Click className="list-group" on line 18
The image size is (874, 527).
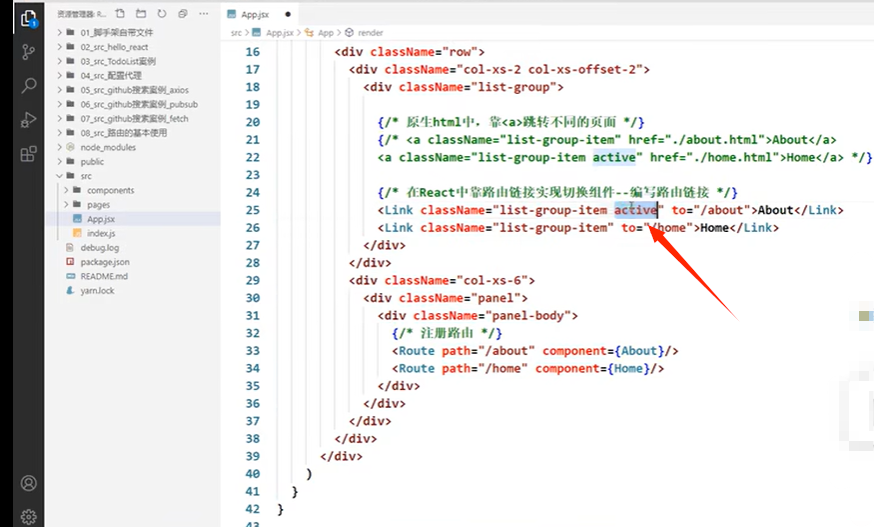[x=477, y=87]
